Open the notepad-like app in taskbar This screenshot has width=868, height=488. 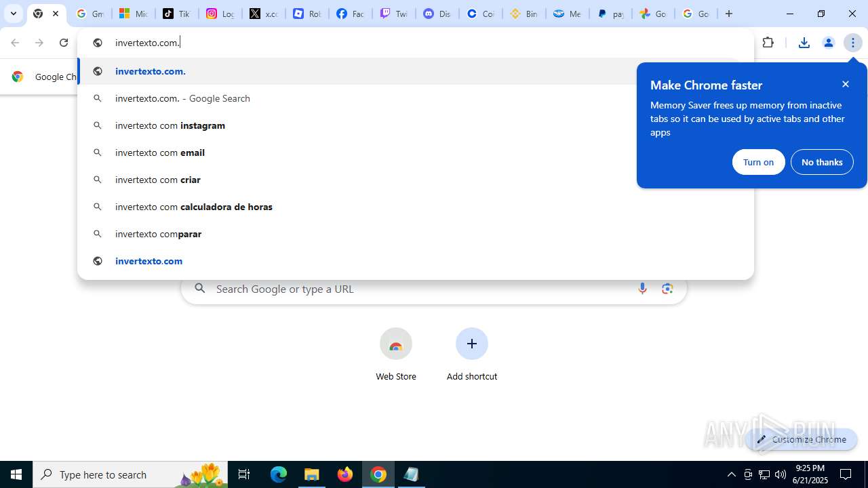(411, 474)
